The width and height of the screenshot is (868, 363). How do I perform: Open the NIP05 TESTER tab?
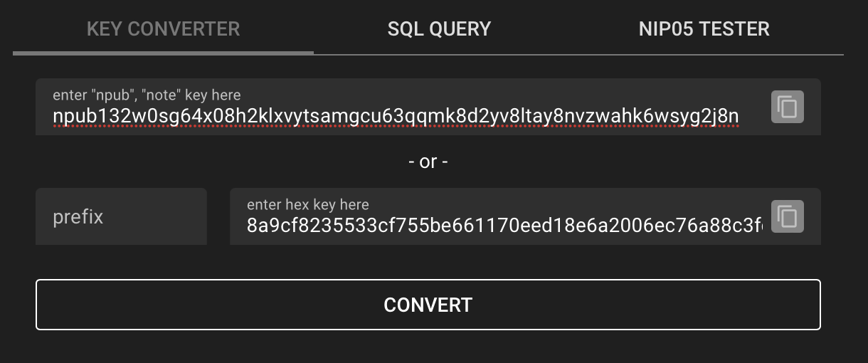tap(704, 29)
